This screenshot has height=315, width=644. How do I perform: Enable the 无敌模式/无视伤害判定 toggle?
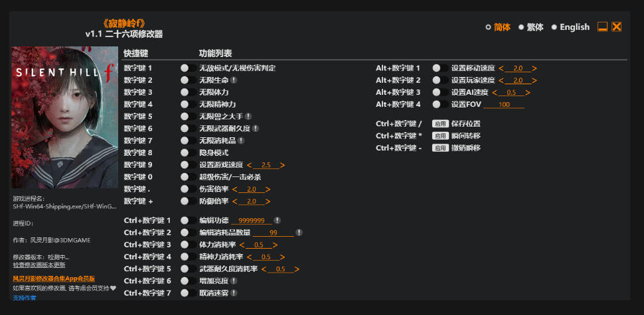point(188,68)
